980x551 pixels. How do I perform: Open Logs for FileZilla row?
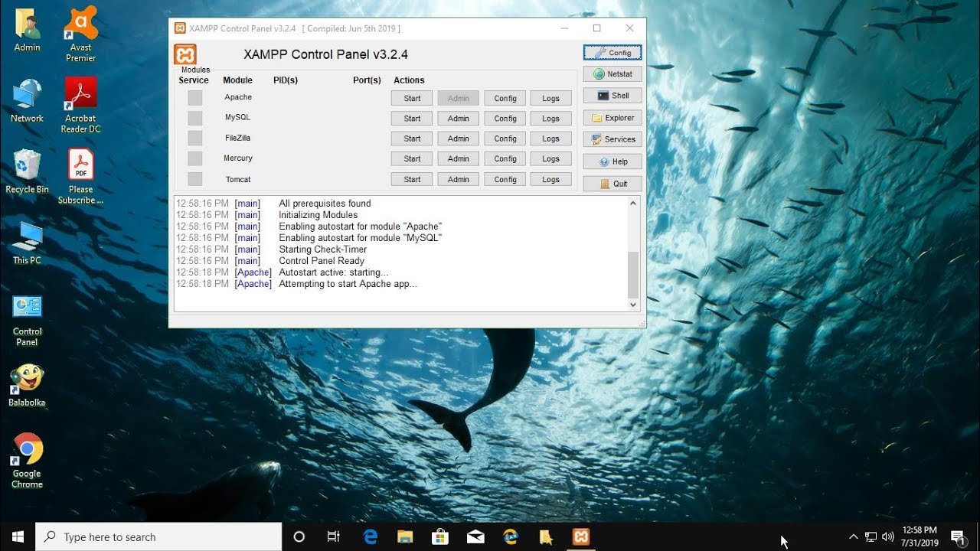(x=551, y=139)
